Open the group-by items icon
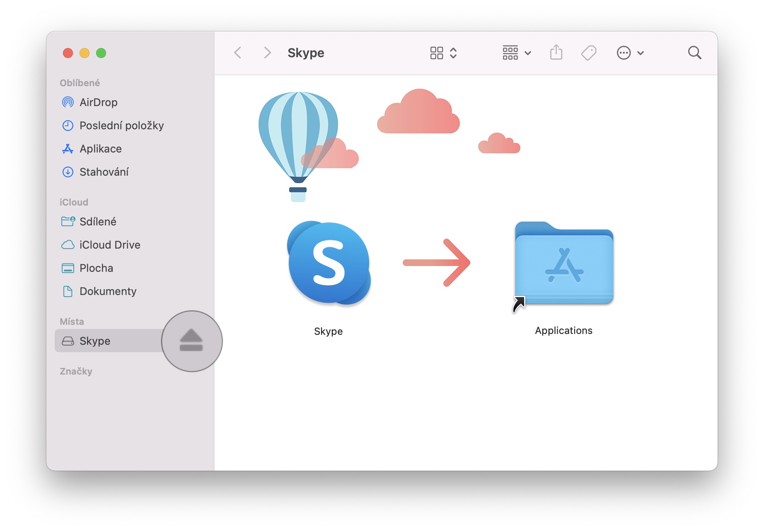Image resolution: width=764 pixels, height=532 pixels. point(510,53)
